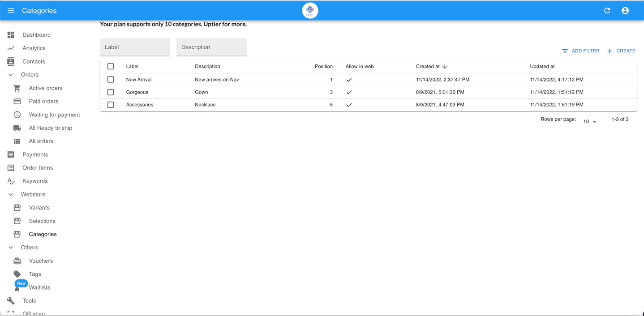Open the hamburger menu in the top bar
This screenshot has width=644, height=316.
(x=11, y=10)
